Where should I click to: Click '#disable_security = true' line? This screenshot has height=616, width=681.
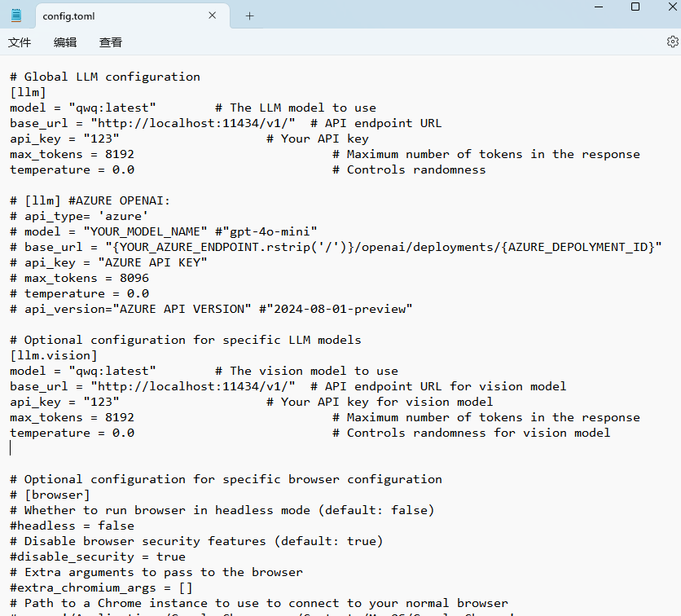[98, 557]
